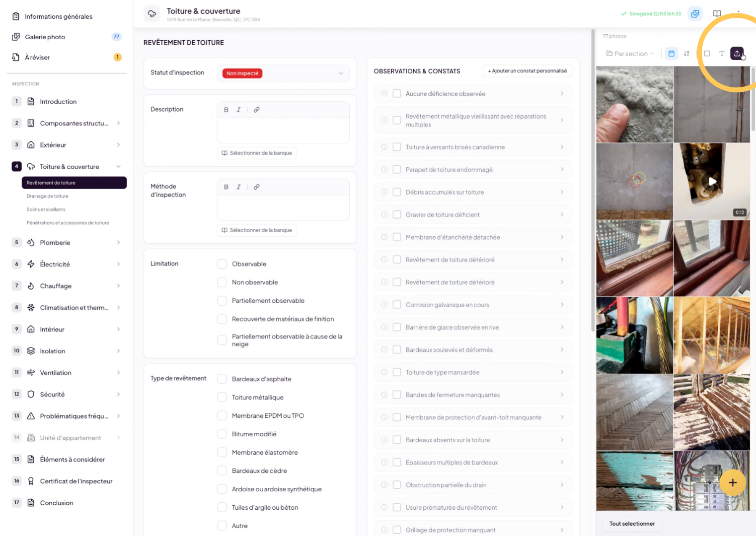Click info icon beside Bardeaux soulevés et déformés
This screenshot has height=536, width=756.
tap(384, 350)
